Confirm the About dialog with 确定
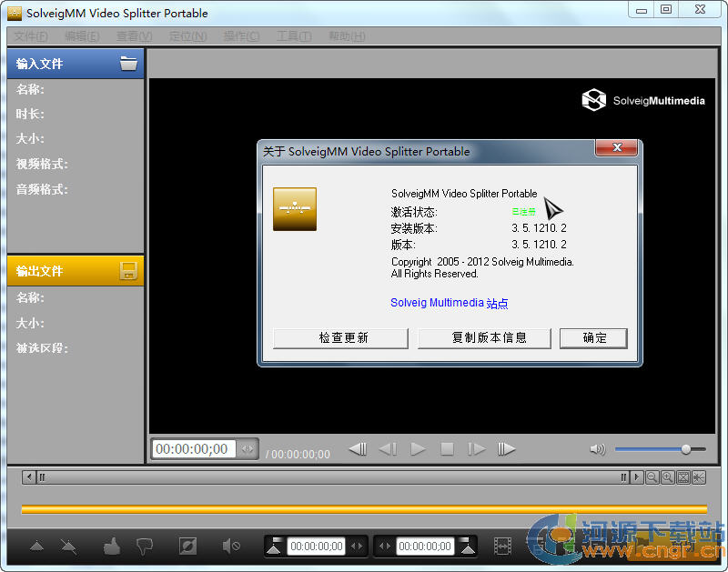Screen dimensions: 728x572 click(593, 338)
